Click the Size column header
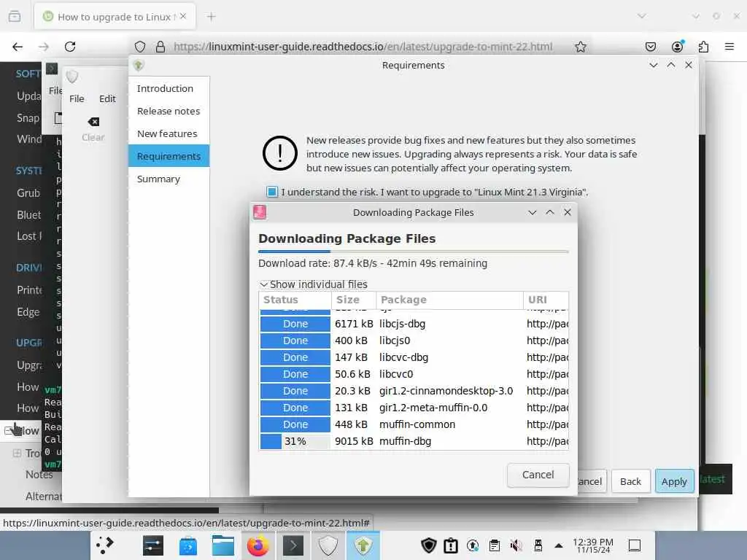This screenshot has width=747, height=560. [354, 300]
